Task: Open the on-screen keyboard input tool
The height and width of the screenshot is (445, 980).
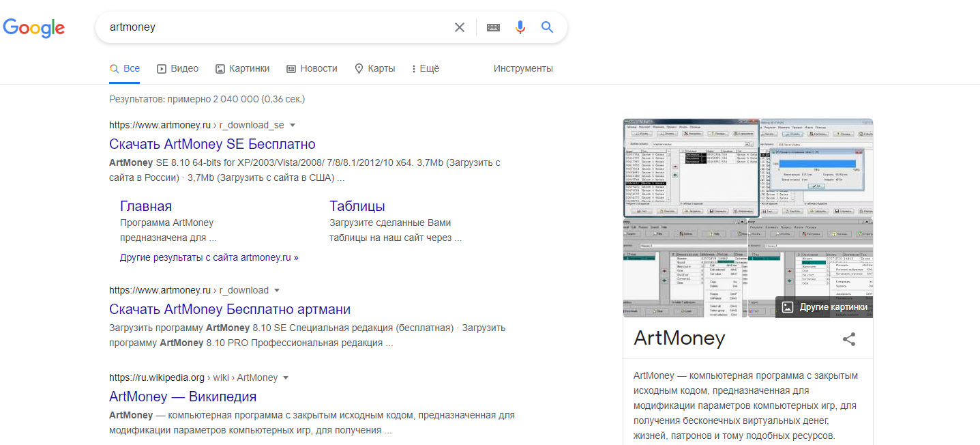Action: pos(493,27)
